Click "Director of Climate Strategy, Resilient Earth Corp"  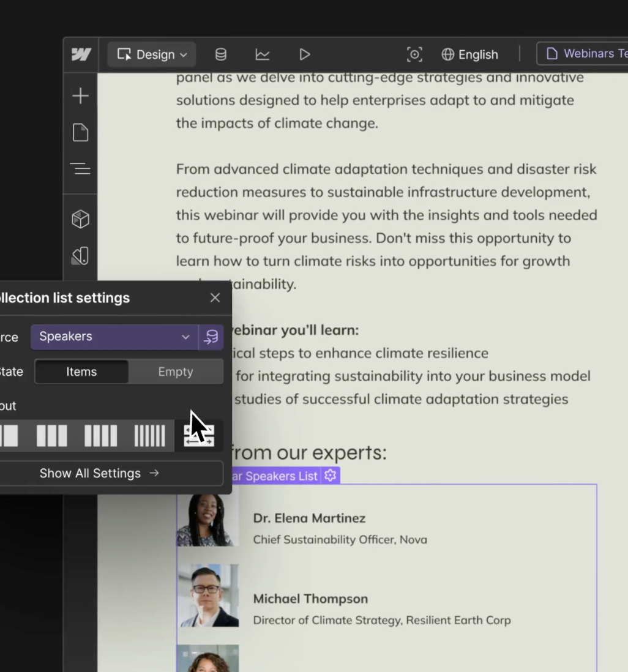point(382,620)
